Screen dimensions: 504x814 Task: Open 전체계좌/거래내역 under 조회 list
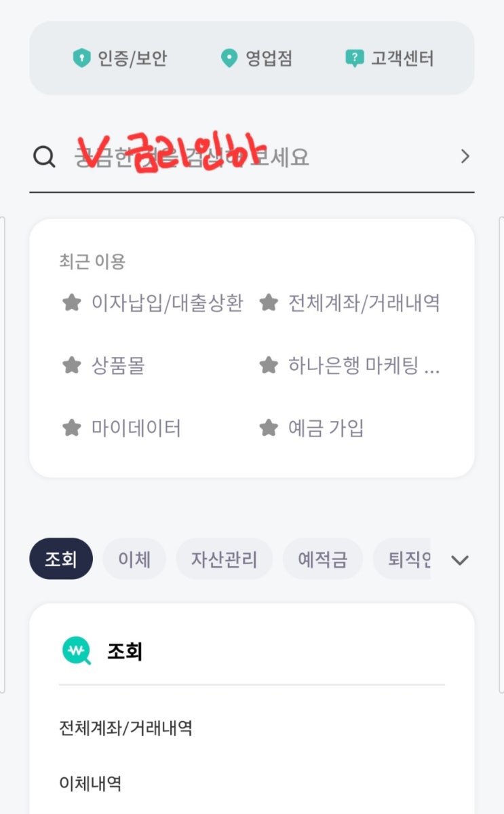(125, 728)
